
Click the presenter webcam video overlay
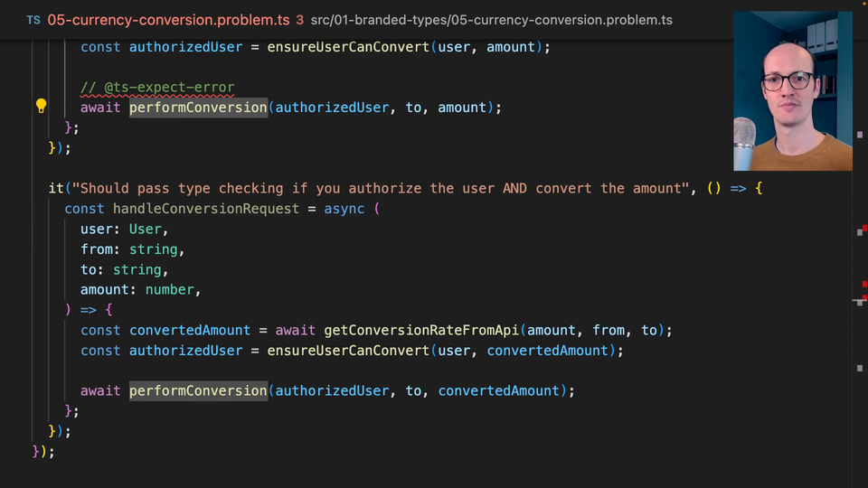(792, 90)
